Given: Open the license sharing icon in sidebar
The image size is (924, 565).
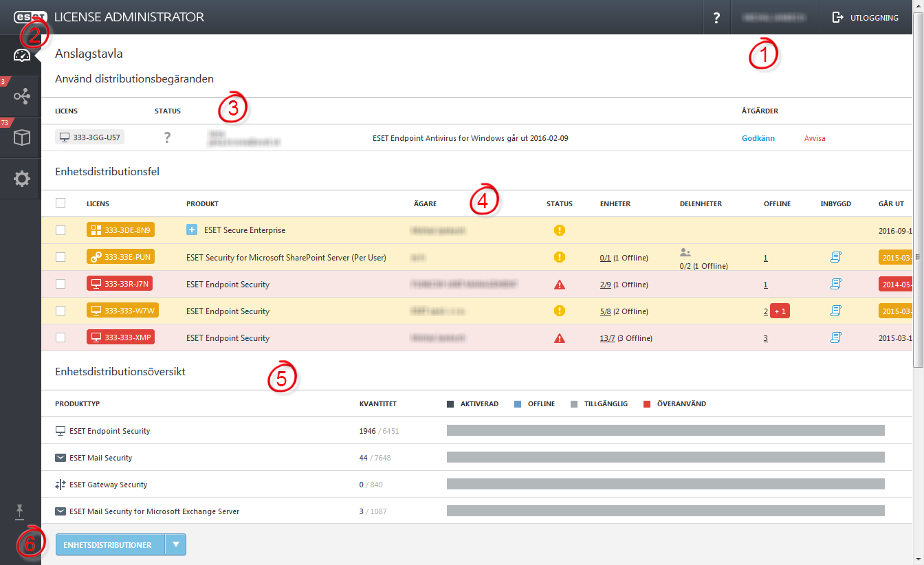Looking at the screenshot, I should tap(22, 96).
